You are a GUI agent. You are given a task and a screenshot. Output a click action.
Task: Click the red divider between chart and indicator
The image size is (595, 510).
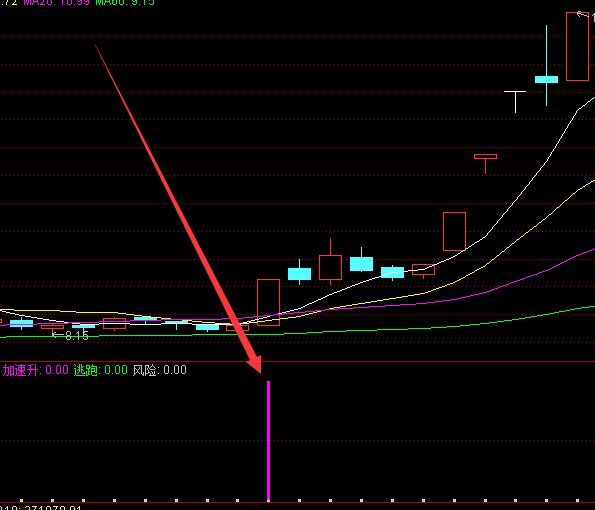click(x=298, y=361)
